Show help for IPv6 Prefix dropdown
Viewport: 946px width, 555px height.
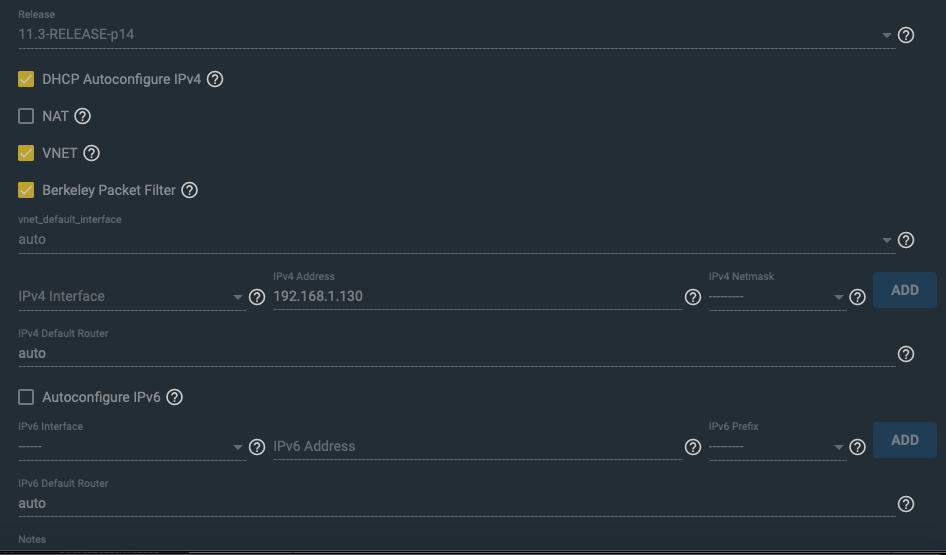coord(857,447)
